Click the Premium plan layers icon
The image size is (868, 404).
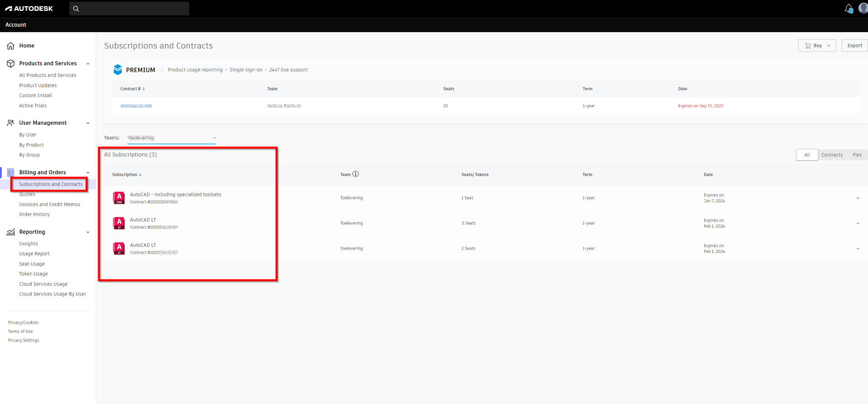(118, 69)
